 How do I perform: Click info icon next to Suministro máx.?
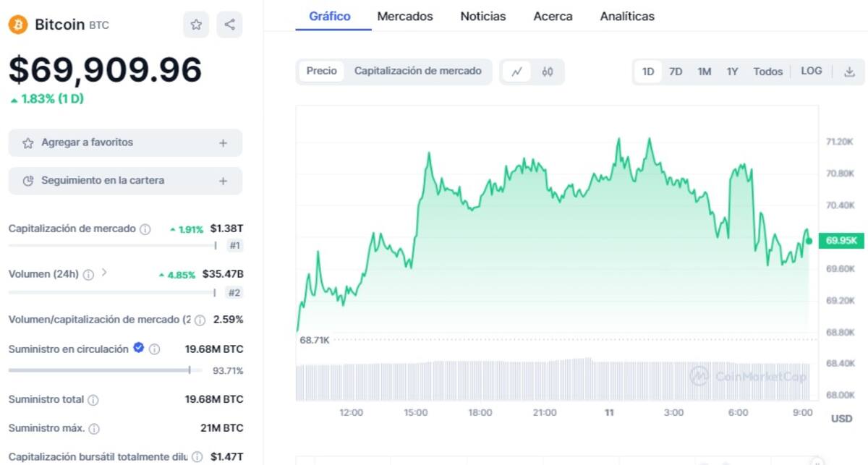click(x=94, y=429)
